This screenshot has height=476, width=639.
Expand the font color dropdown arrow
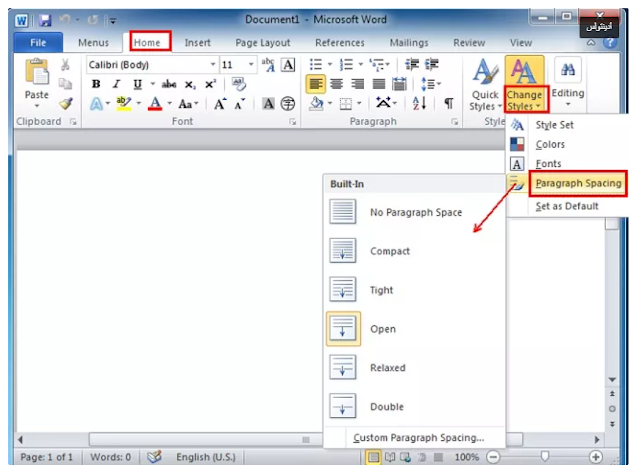click(170, 104)
